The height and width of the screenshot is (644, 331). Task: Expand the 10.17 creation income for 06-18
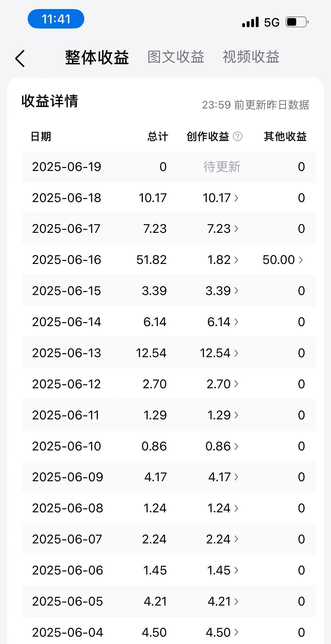pyautogui.click(x=220, y=198)
